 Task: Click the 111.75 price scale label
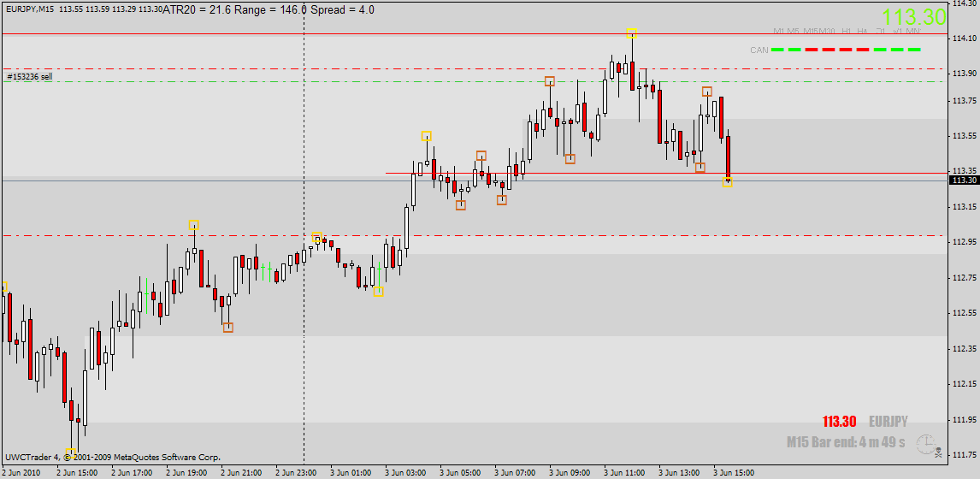[x=963, y=454]
